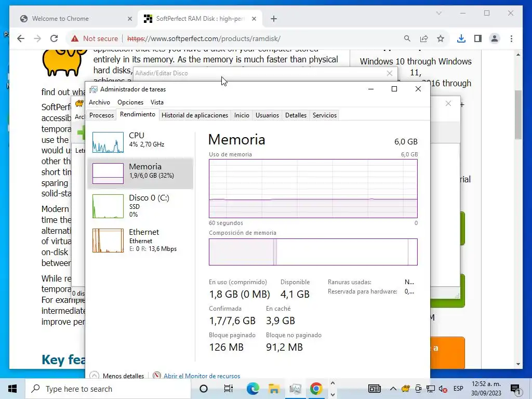Image resolution: width=532 pixels, height=399 pixels.
Task: Open the Opciones menu in Task Manager
Action: (x=130, y=102)
